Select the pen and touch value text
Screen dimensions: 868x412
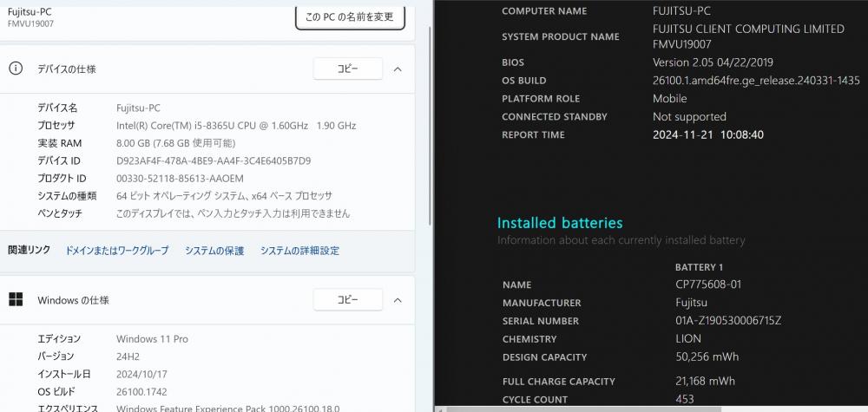click(233, 213)
